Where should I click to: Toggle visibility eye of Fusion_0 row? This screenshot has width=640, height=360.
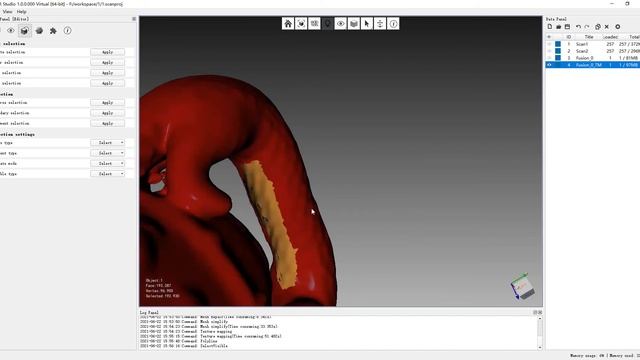pyautogui.click(x=549, y=58)
